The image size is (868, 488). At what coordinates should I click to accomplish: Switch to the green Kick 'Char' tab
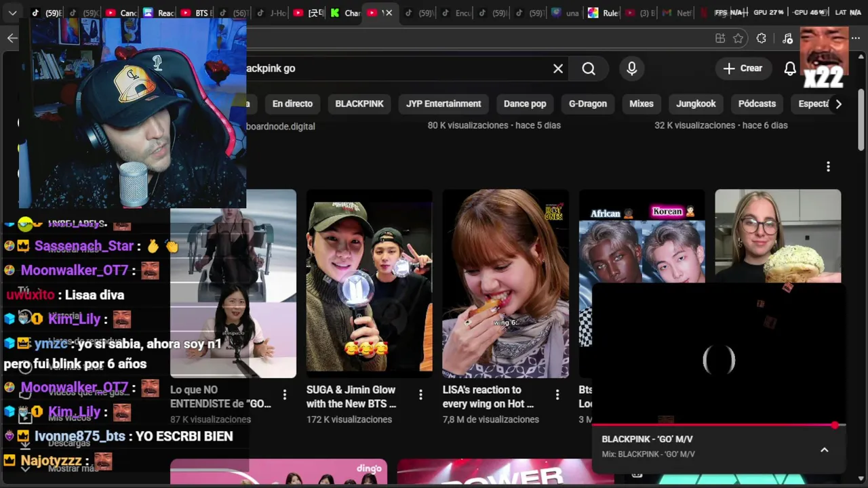coord(346,12)
